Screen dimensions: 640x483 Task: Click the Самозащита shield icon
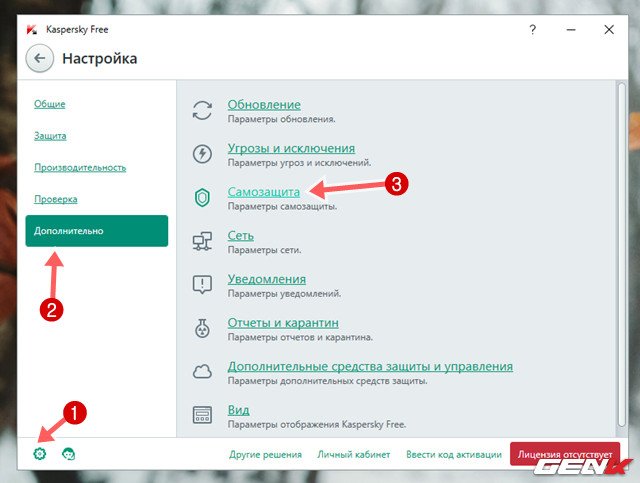point(202,198)
